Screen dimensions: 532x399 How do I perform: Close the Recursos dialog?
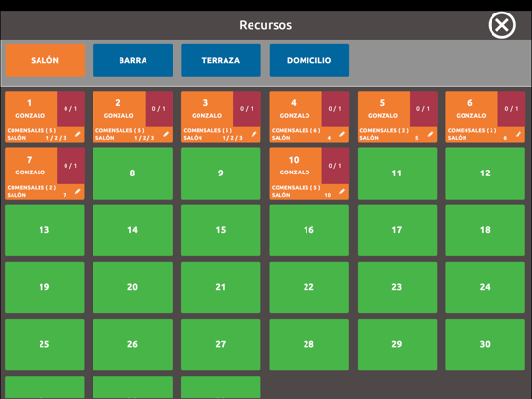click(x=501, y=25)
